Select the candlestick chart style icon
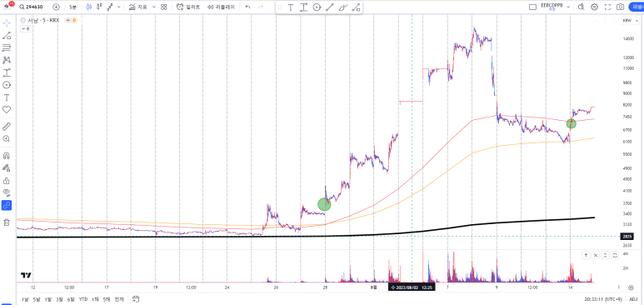The width and height of the screenshot is (644, 305). (x=89, y=7)
